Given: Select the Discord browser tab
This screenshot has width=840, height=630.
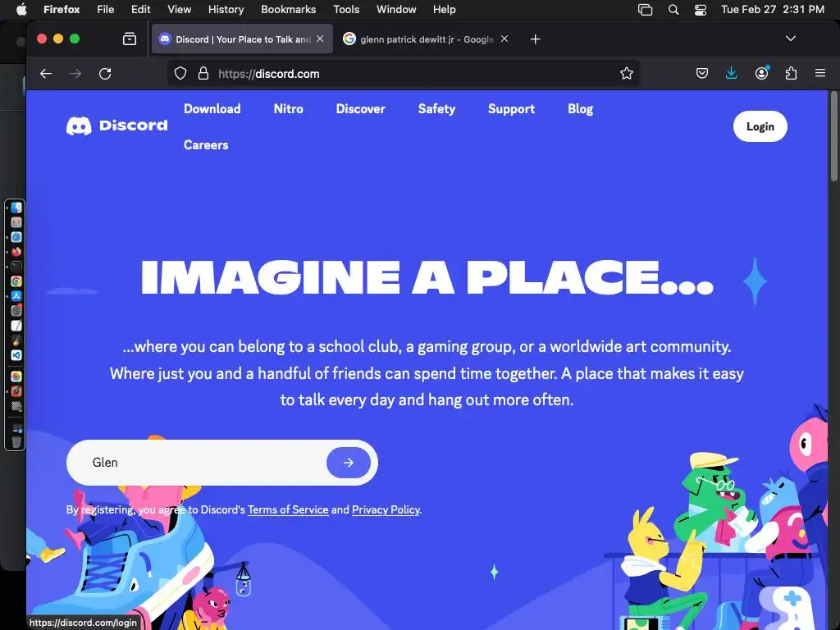Looking at the screenshot, I should coord(242,39).
